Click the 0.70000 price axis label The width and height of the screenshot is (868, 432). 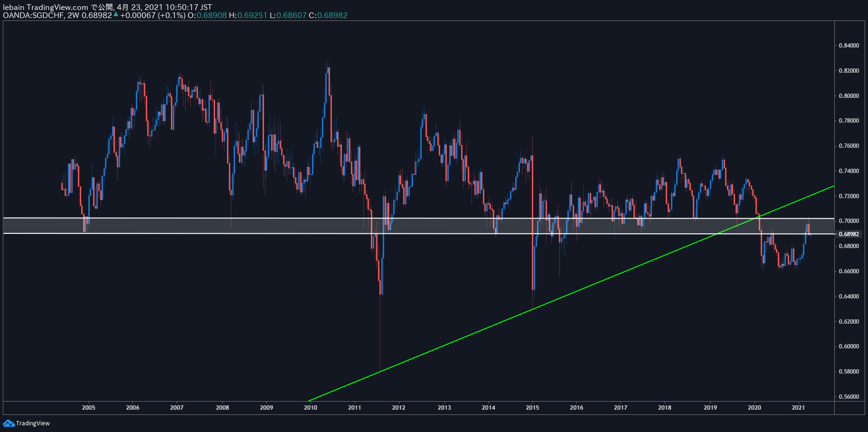click(x=849, y=221)
